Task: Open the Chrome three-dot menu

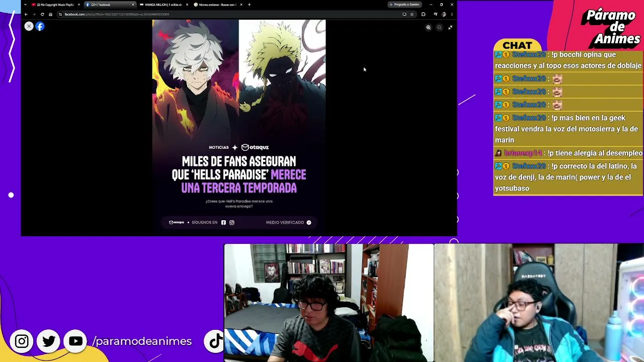Action: [x=451, y=14]
